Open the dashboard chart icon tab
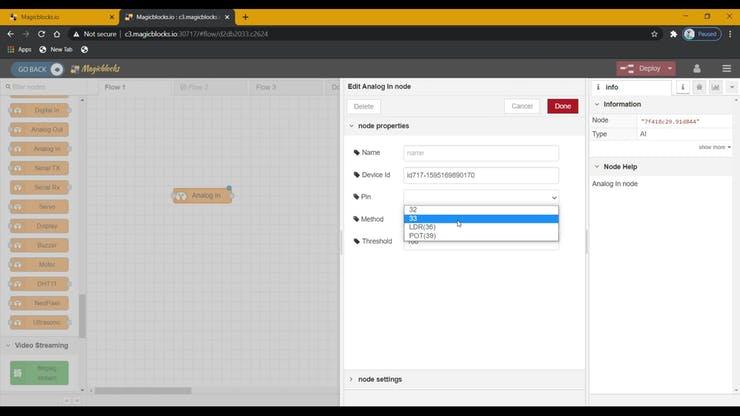Screen dimensions: 740x416 coord(715,87)
